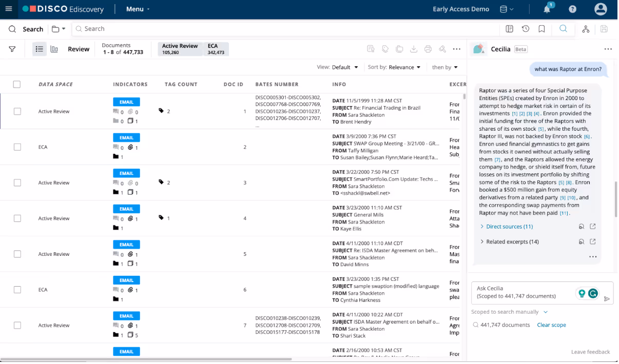Viewport: 619px width, 364px height.
Task: Switch to list view
Action: click(39, 49)
